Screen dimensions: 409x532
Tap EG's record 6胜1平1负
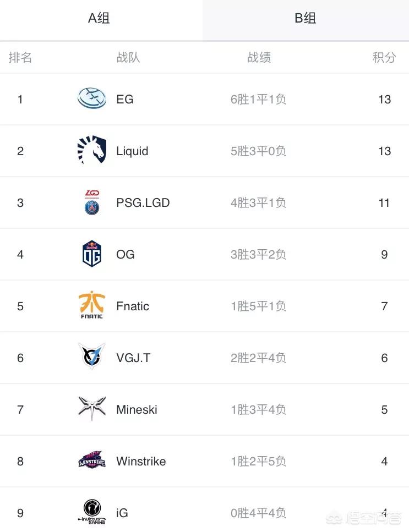pyautogui.click(x=259, y=99)
